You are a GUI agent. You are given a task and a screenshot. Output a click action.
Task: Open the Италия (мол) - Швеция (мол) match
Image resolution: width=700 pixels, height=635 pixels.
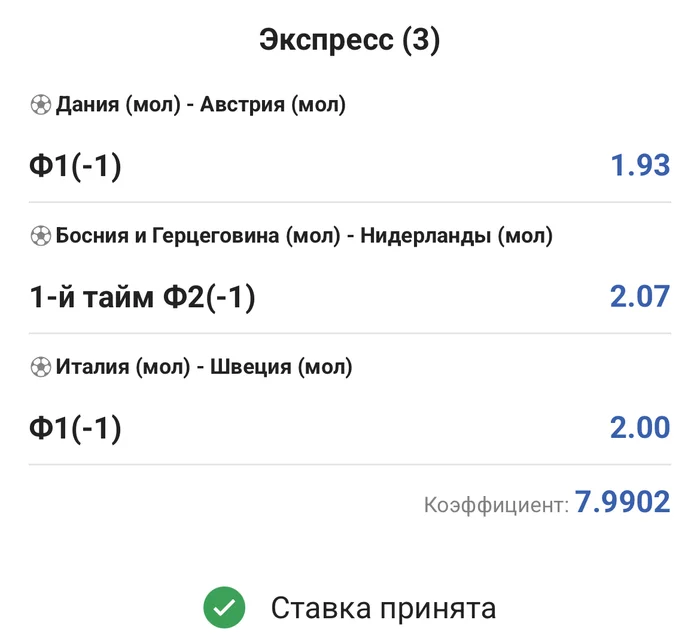204,368
